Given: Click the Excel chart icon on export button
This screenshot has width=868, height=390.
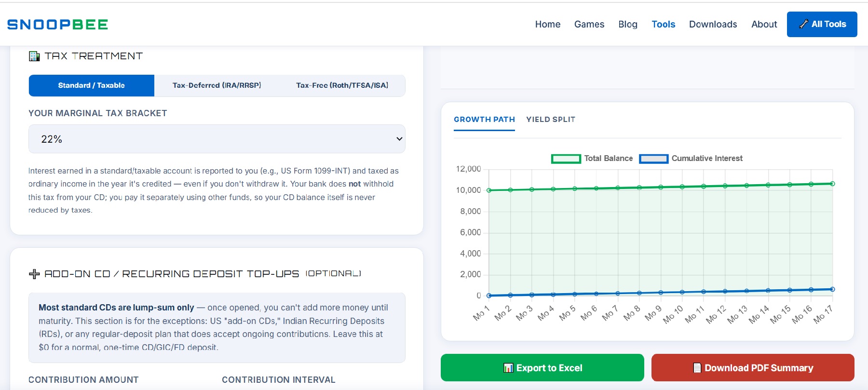Looking at the screenshot, I should tap(508, 368).
